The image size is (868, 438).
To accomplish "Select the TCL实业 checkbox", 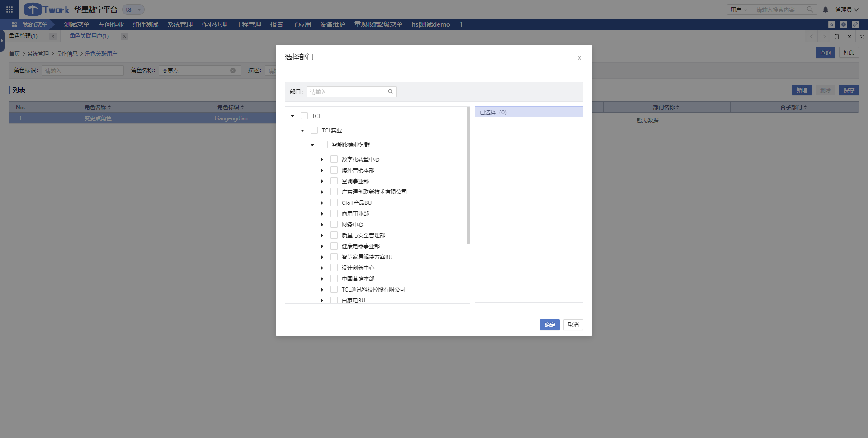I will [x=314, y=130].
